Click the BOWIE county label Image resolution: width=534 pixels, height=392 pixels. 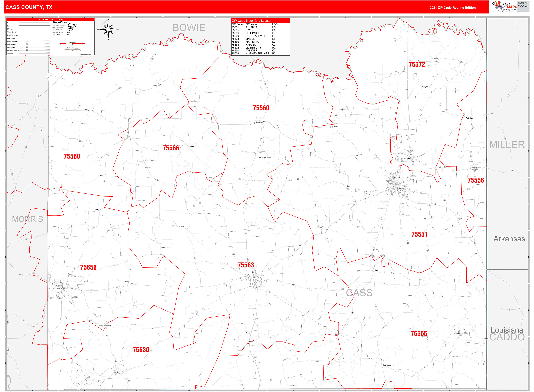[189, 28]
